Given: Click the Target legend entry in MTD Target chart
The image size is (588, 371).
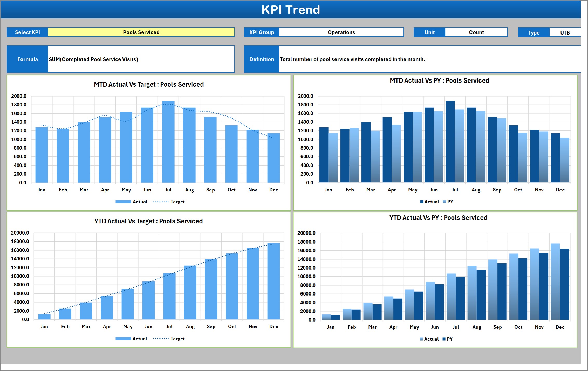Looking at the screenshot, I should click(169, 202).
